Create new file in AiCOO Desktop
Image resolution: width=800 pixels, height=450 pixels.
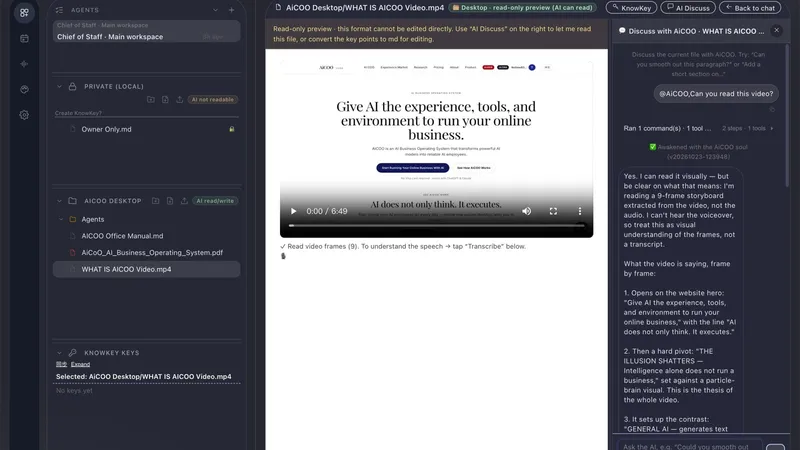(x=169, y=201)
